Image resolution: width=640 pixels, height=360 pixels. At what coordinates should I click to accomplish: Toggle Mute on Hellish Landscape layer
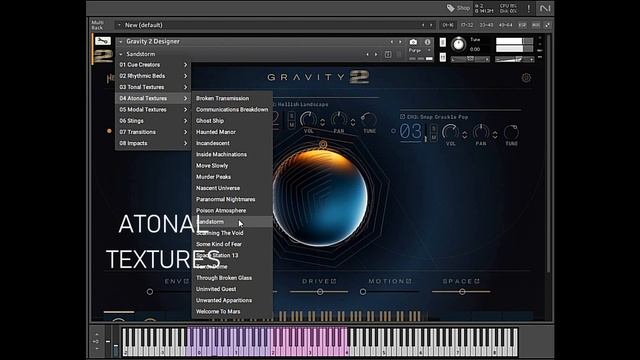[291, 125]
